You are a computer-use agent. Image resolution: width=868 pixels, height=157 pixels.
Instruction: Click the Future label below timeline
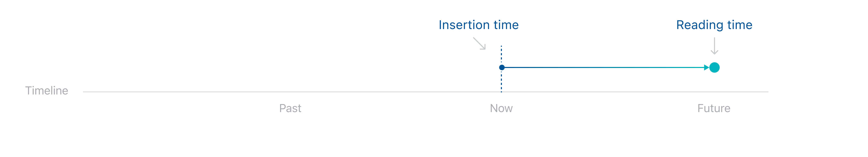click(x=714, y=108)
